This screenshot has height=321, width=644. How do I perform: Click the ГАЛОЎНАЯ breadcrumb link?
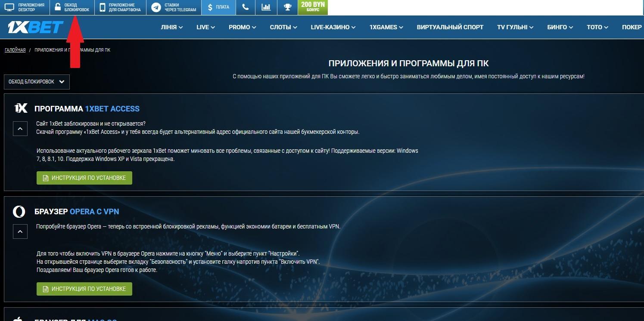pyautogui.click(x=15, y=50)
